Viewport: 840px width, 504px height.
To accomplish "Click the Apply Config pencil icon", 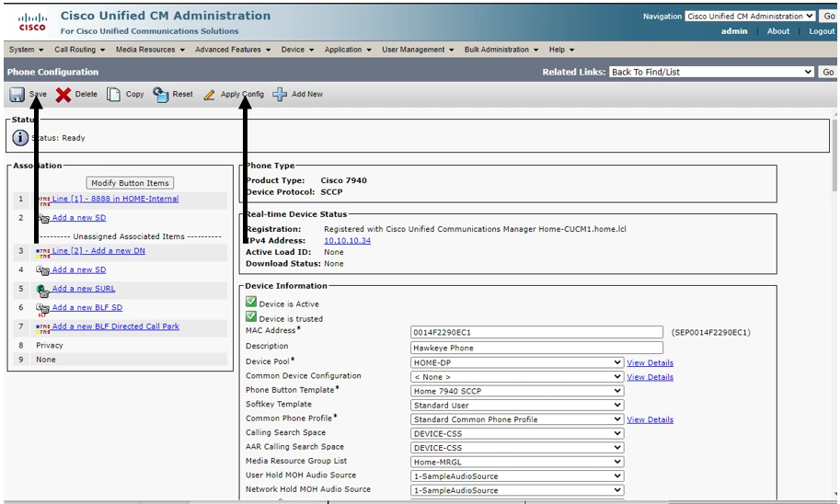I will click(210, 95).
